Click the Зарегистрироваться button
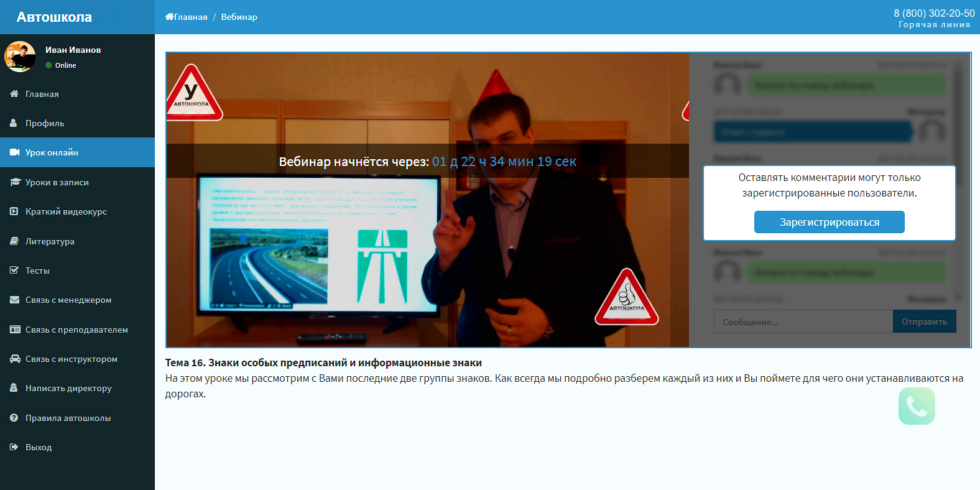The image size is (980, 490). 830,222
